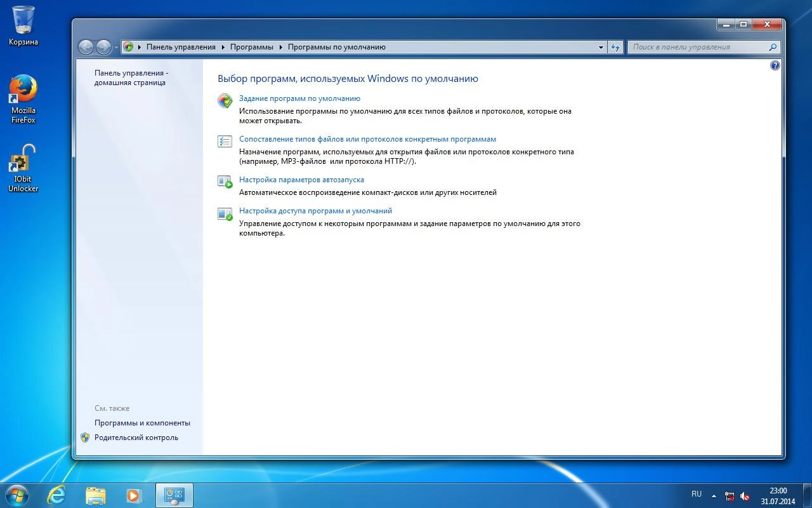
Task: Show hidden tray icons arrow
Action: point(714,496)
